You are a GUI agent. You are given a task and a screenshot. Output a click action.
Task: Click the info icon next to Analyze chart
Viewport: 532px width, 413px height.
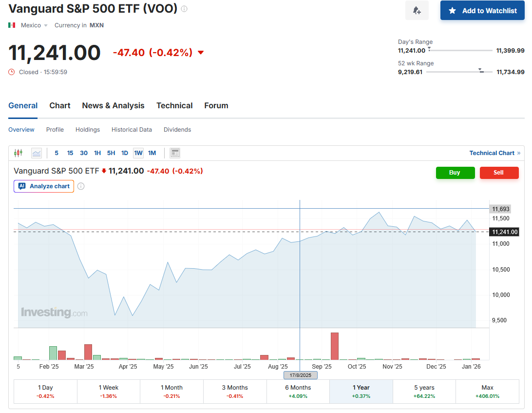[81, 186]
